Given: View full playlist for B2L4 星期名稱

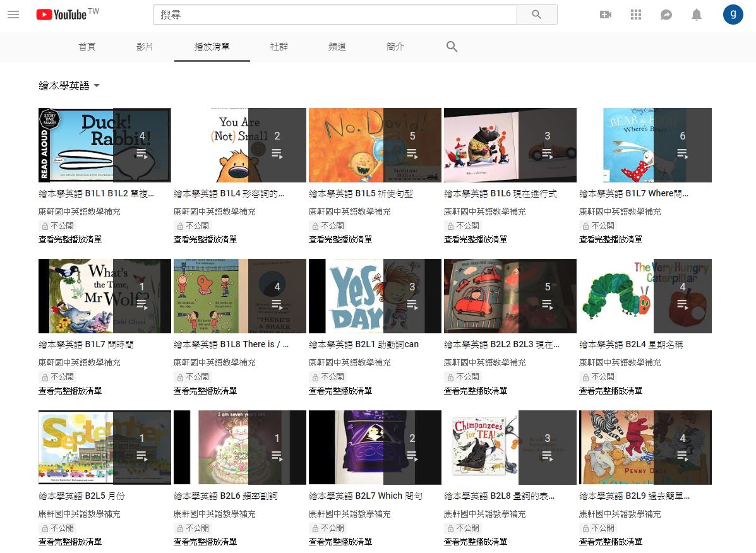Looking at the screenshot, I should (610, 391).
